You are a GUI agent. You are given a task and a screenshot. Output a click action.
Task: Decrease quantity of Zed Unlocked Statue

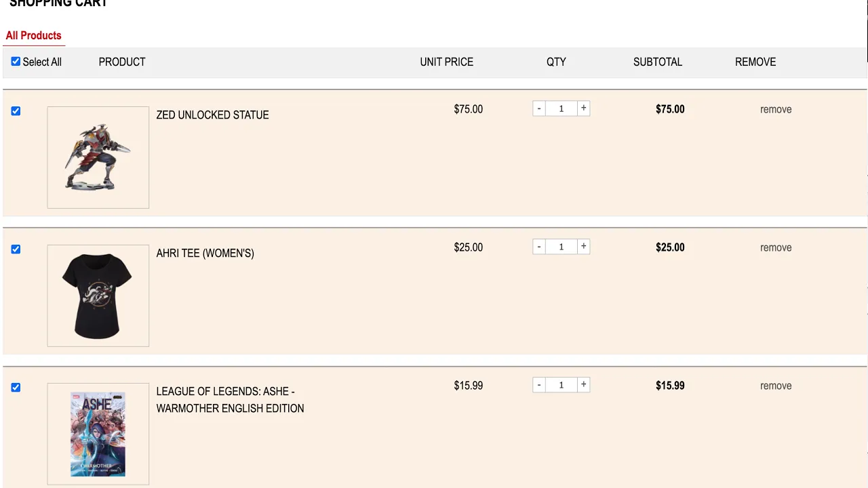pyautogui.click(x=539, y=108)
